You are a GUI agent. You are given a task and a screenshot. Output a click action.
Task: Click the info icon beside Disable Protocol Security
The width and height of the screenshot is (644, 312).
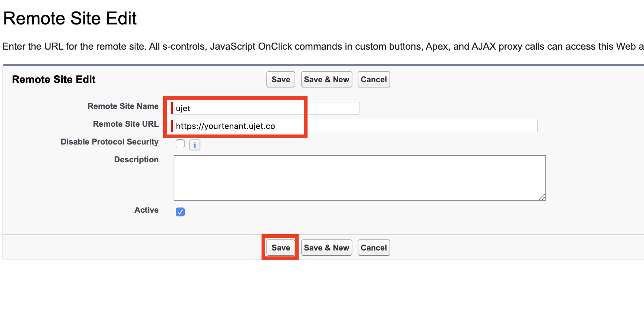click(x=195, y=145)
